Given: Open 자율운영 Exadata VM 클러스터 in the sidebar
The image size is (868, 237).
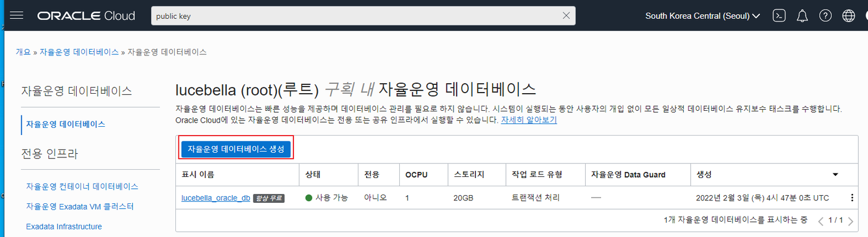Looking at the screenshot, I should [x=80, y=206].
